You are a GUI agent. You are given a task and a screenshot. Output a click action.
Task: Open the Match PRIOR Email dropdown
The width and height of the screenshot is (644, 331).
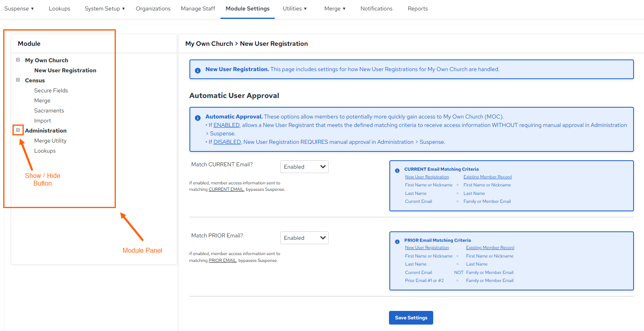coord(305,238)
